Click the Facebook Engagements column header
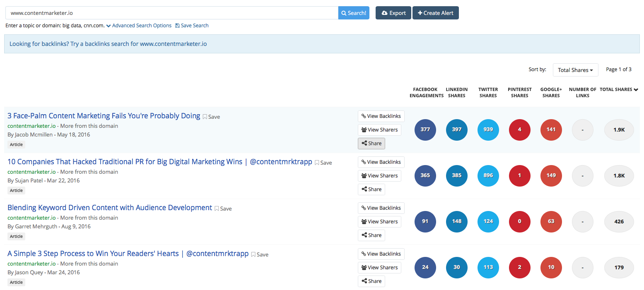The width and height of the screenshot is (644, 290). pos(427,92)
